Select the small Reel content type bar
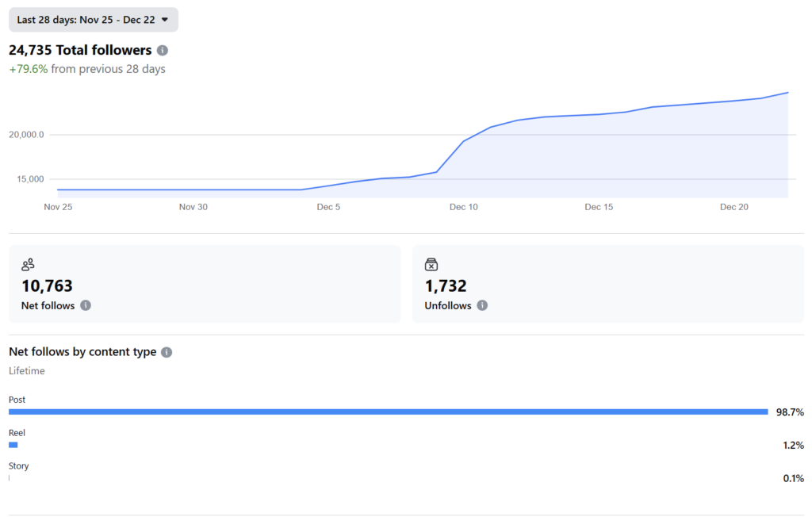Viewport: 812px width, 517px height. [13, 445]
